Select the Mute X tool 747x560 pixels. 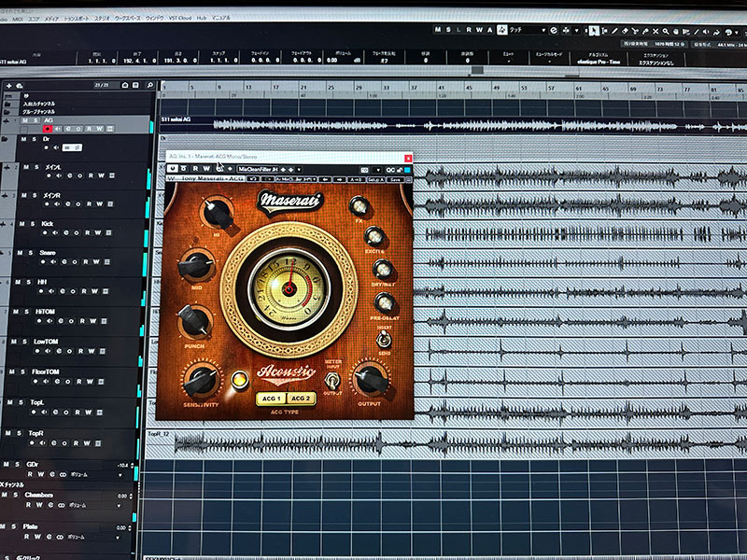[x=655, y=32]
